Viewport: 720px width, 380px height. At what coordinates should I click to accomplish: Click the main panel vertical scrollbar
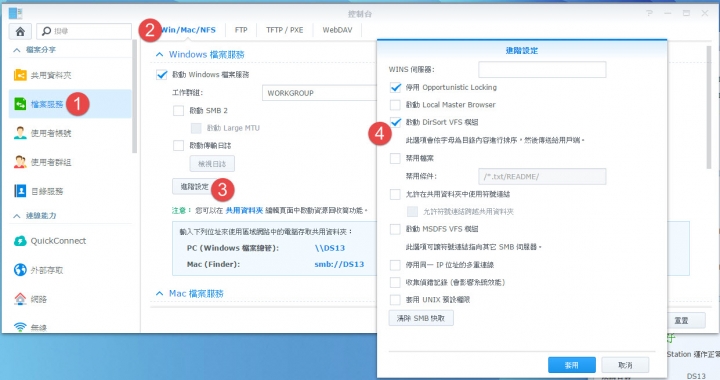(709, 108)
